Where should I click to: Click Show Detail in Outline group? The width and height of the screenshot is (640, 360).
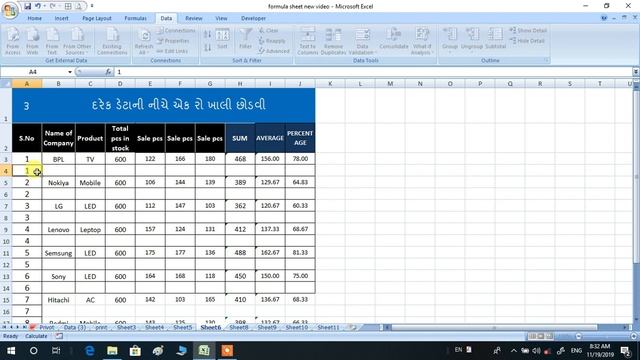pyautogui.click(x=528, y=31)
